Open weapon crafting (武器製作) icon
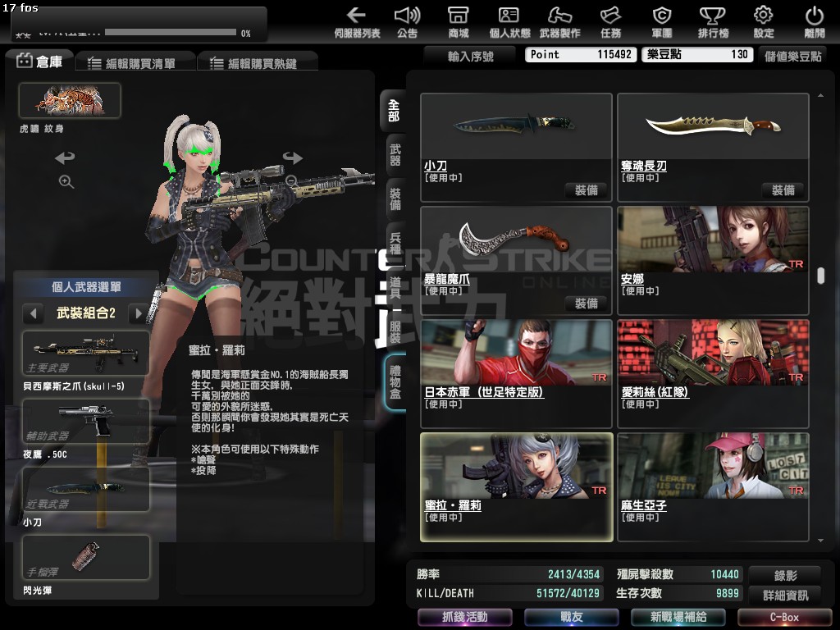The width and height of the screenshot is (840, 630). 559,22
